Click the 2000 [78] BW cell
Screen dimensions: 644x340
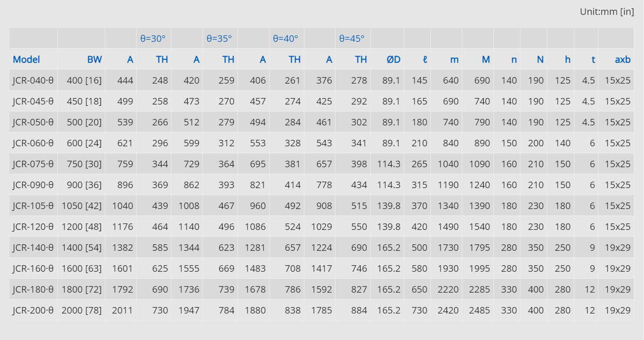82,310
